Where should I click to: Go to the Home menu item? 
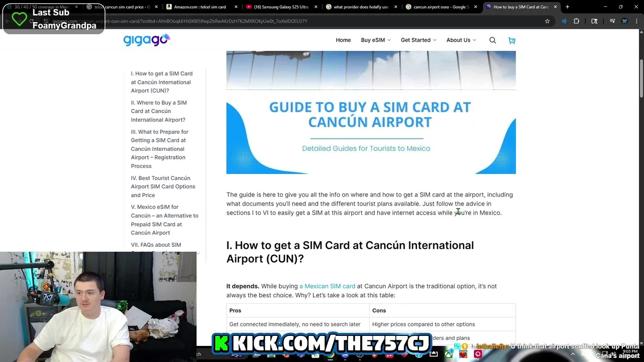(343, 40)
